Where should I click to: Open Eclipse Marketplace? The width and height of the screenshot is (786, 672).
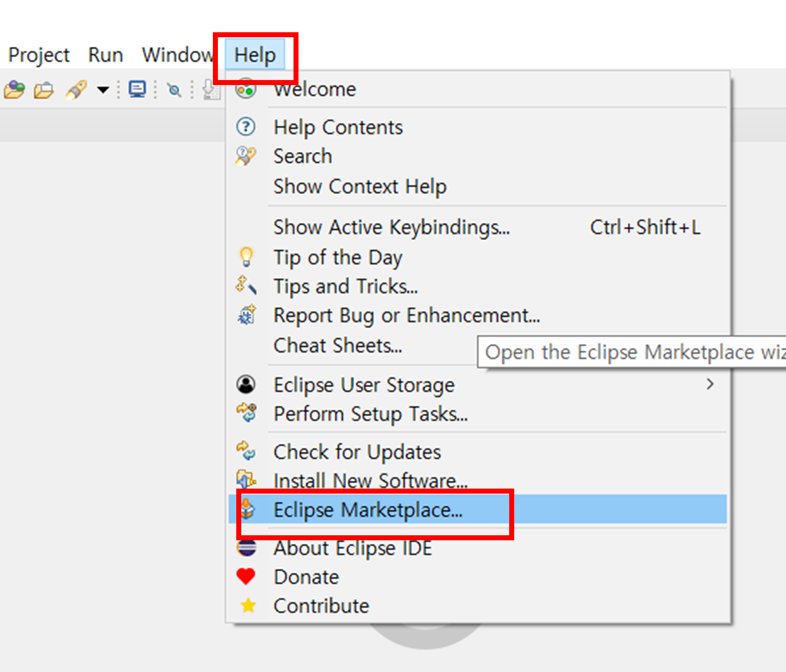[x=477, y=509]
